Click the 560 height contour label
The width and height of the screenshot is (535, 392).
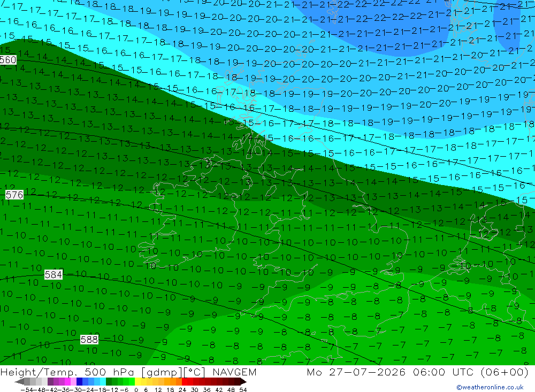8,60
